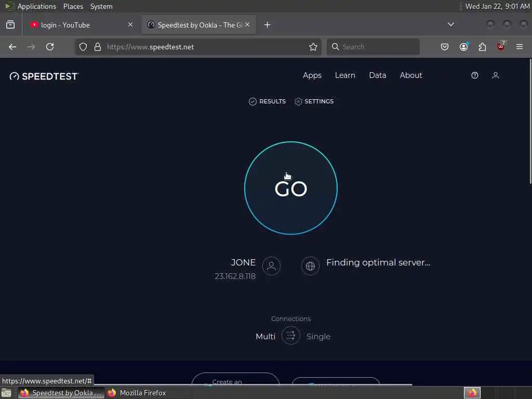Open the About navigation item
This screenshot has width=532, height=399.
tap(411, 75)
